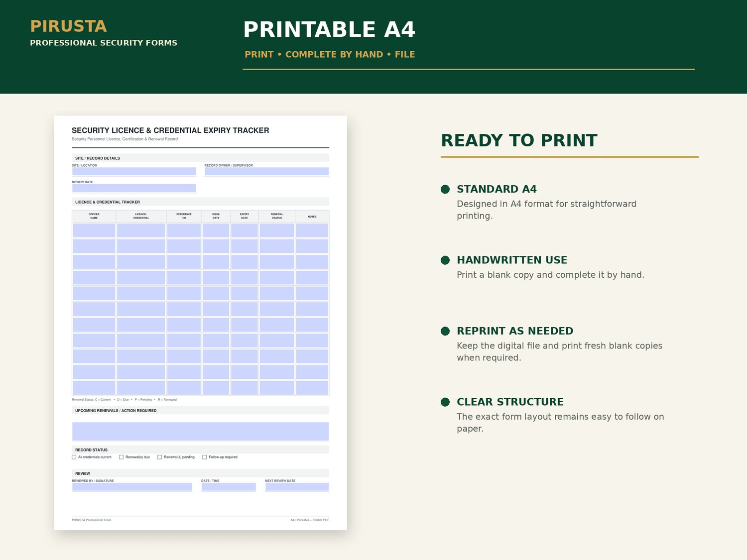Click the 'PRINTABLE A4' headline
The height and width of the screenshot is (560, 747).
pyautogui.click(x=329, y=30)
